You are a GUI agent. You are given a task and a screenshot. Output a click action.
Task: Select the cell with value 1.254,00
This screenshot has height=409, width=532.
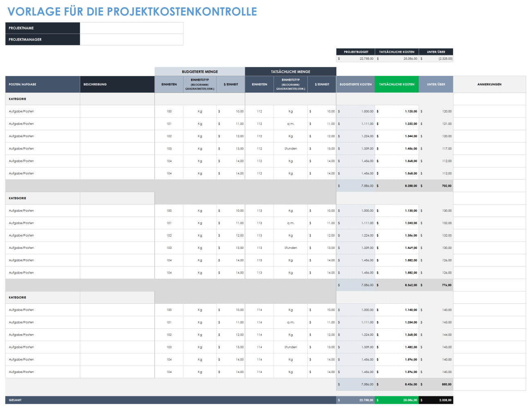(397, 322)
